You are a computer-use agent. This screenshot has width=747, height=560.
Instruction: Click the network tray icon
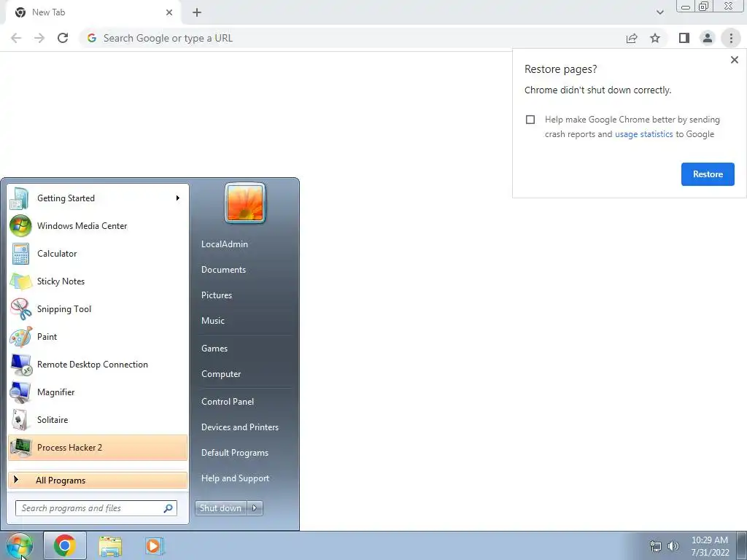(x=656, y=546)
